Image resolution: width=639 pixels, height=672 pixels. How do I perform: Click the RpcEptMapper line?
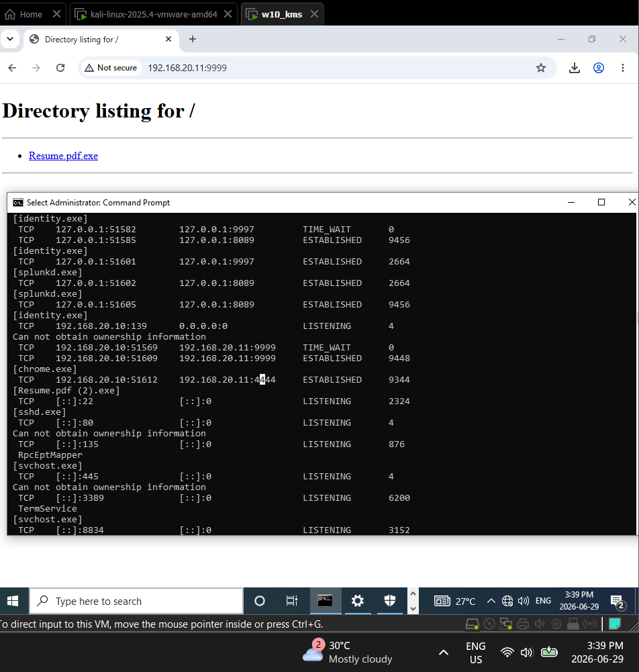tap(50, 455)
